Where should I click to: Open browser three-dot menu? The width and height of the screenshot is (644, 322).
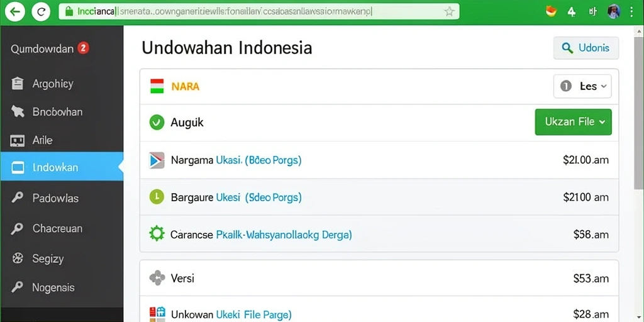[631, 11]
